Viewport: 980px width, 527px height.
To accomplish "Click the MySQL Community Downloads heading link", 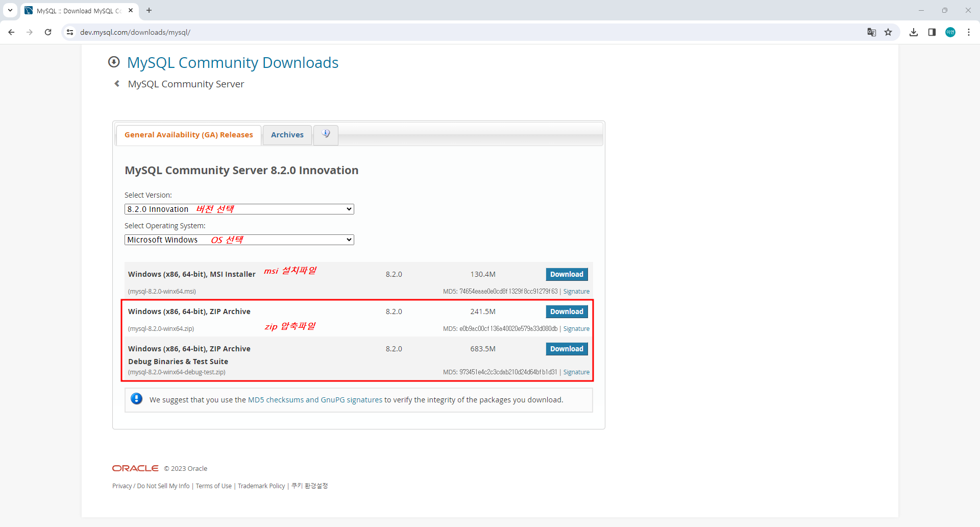I will 233,62.
